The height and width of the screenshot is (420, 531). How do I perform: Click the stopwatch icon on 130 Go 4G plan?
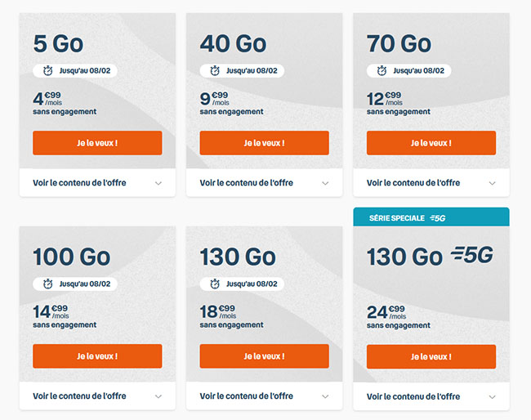click(215, 284)
